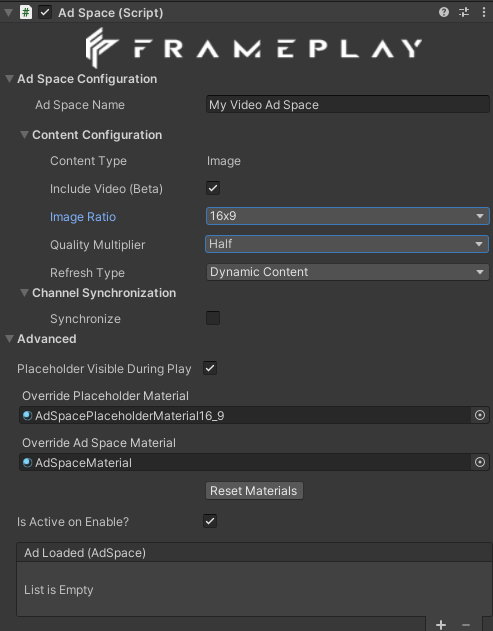This screenshot has height=631, width=493.
Task: Click the AdSpacePlaceholderMaterial16_9 object field
Action: (245, 415)
